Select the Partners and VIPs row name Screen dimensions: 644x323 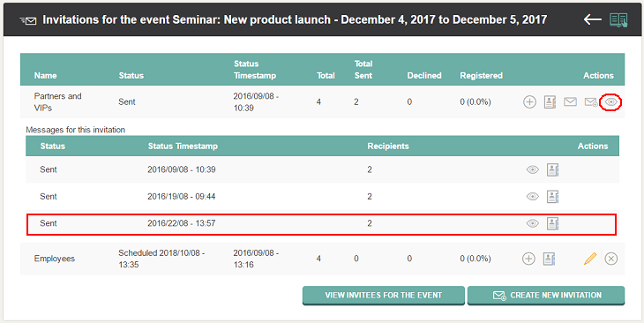[58, 101]
